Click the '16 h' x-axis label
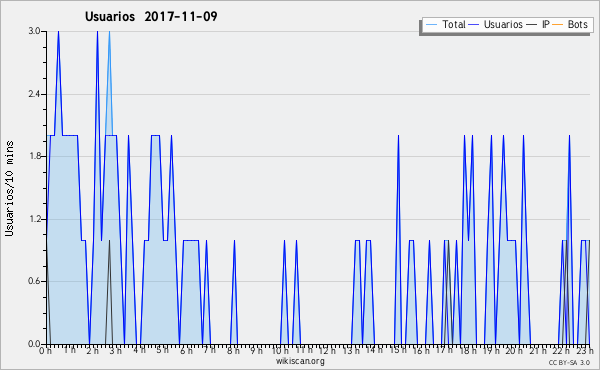 [421, 350]
